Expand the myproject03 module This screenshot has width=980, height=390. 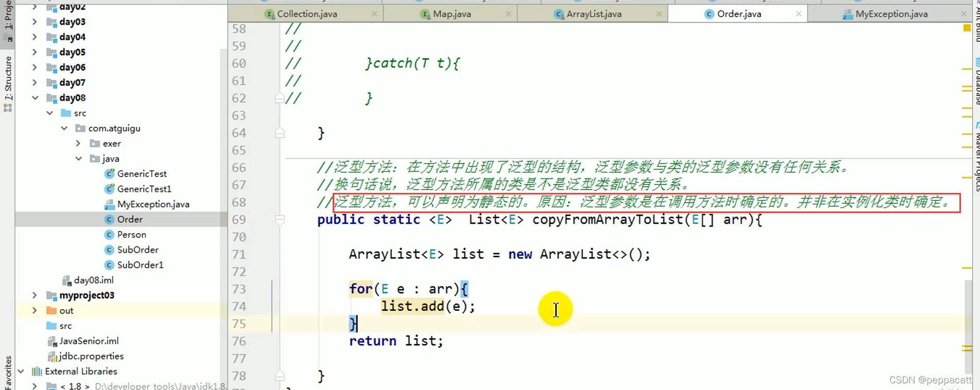click(x=35, y=295)
